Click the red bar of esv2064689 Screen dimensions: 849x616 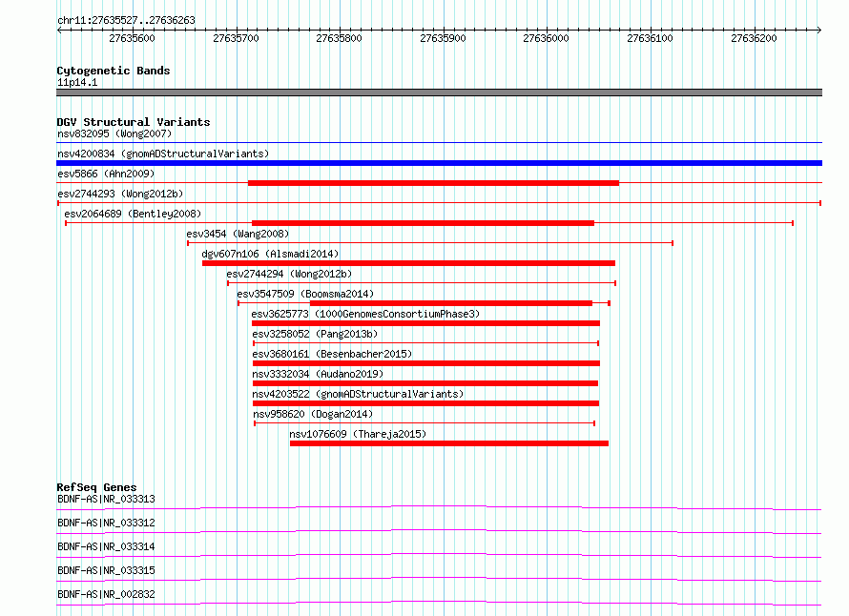(x=423, y=223)
